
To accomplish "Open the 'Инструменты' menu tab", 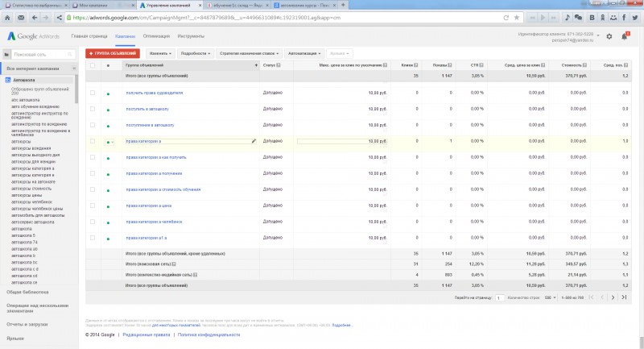I will coord(191,36).
